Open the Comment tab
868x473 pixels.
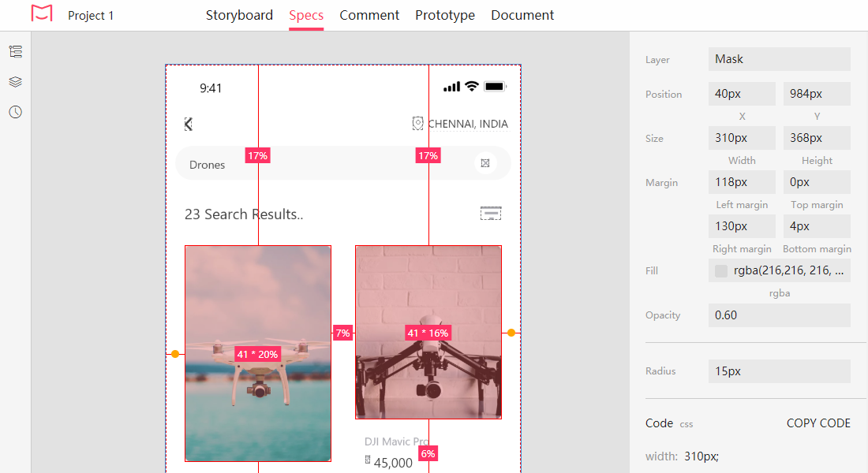(x=369, y=15)
